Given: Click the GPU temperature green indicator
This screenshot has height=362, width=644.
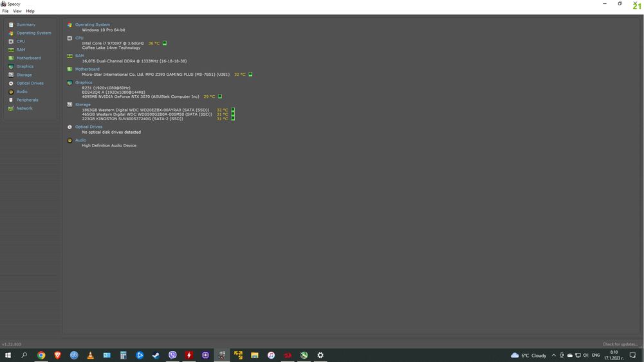Looking at the screenshot, I should [x=220, y=96].
